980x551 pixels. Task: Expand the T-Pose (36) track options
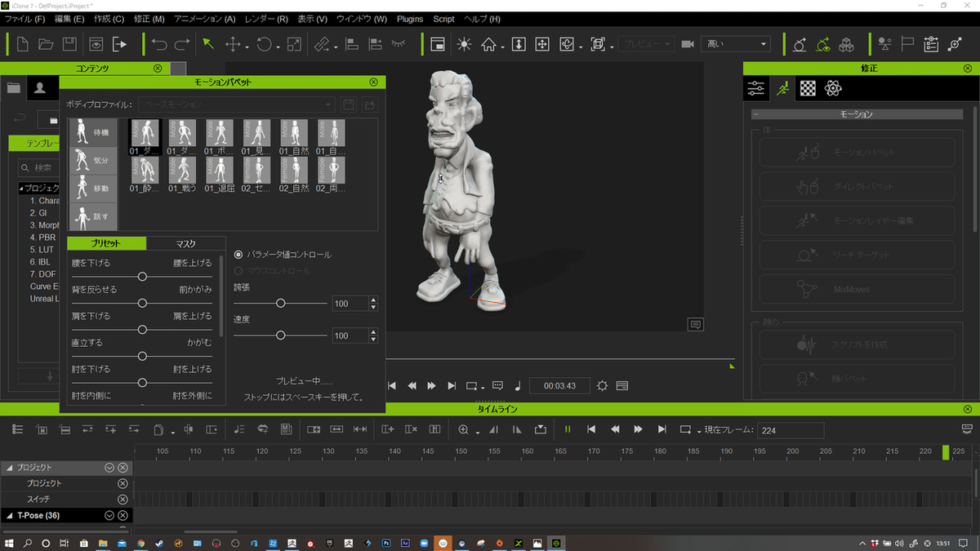(109, 515)
